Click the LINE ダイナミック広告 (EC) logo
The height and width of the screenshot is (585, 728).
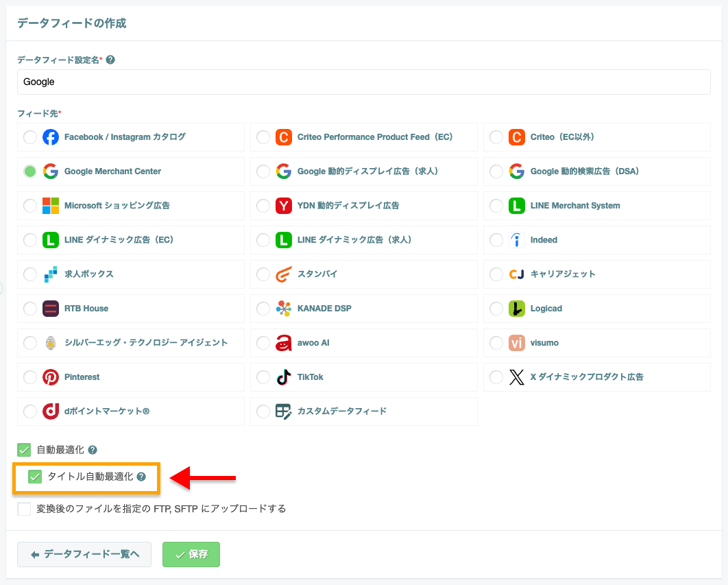51,240
